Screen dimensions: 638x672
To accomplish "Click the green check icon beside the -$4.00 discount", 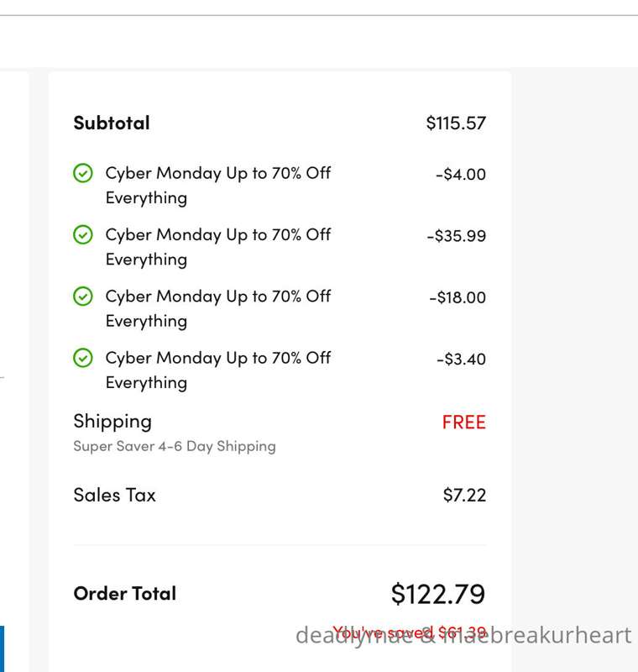I will (82, 173).
